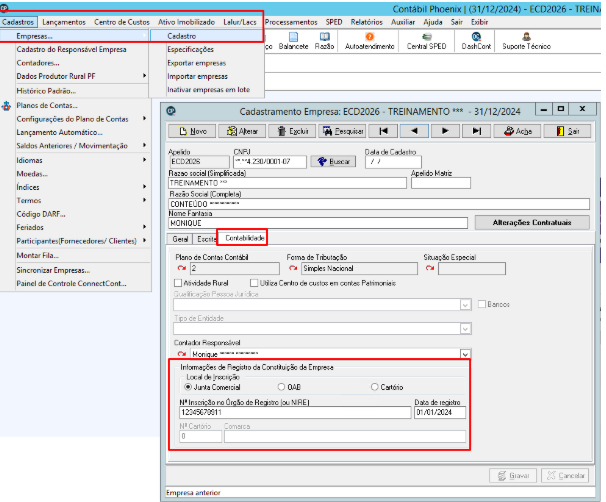Click the red arrow beside Situação Especial
The image size is (606, 502).
430,268
